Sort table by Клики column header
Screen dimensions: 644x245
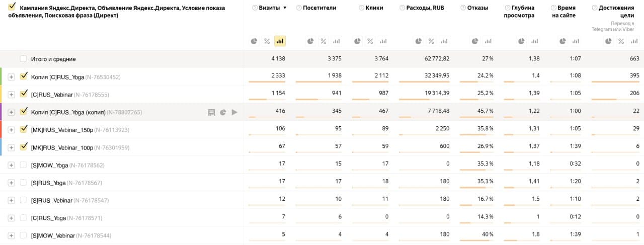(x=375, y=8)
